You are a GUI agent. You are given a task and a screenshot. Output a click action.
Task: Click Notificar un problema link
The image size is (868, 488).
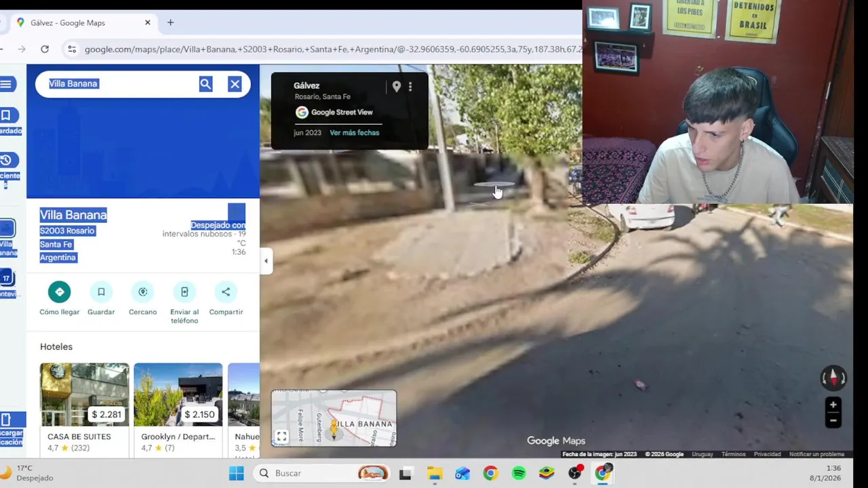[x=816, y=454]
